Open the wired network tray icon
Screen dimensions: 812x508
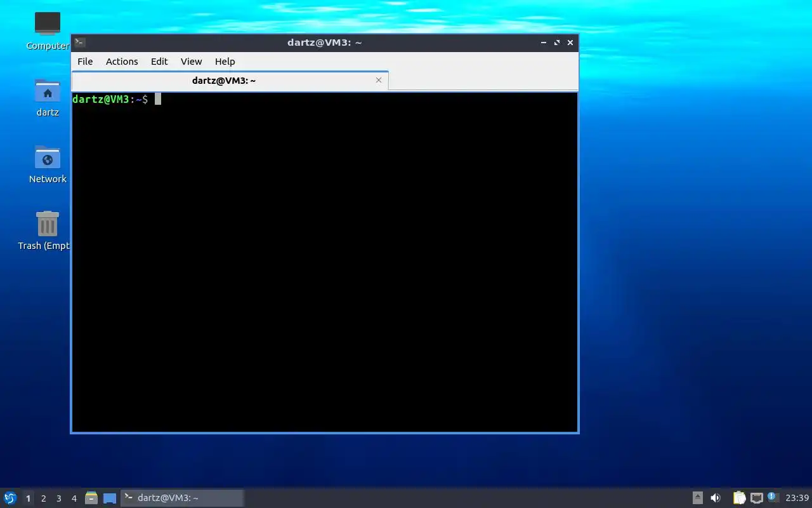click(757, 498)
